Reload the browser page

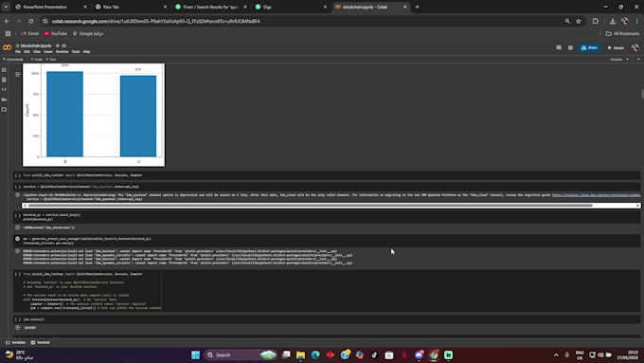31,21
